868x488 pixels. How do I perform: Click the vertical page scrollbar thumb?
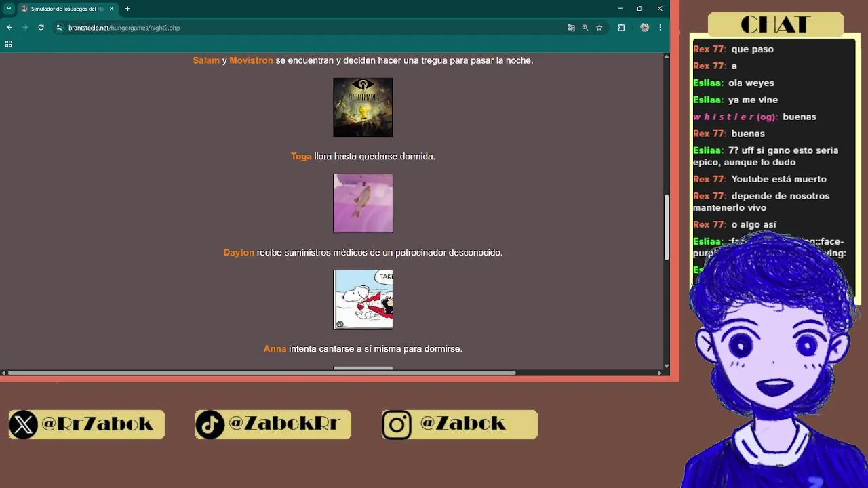click(666, 227)
